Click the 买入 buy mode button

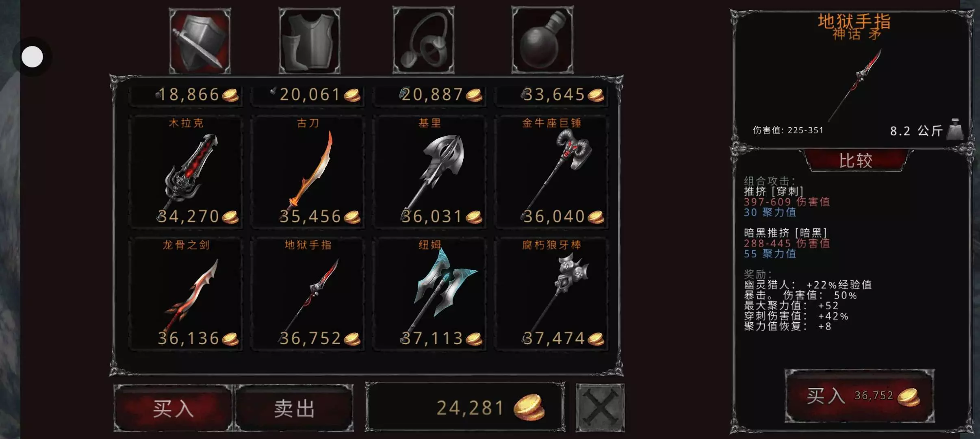(x=173, y=408)
